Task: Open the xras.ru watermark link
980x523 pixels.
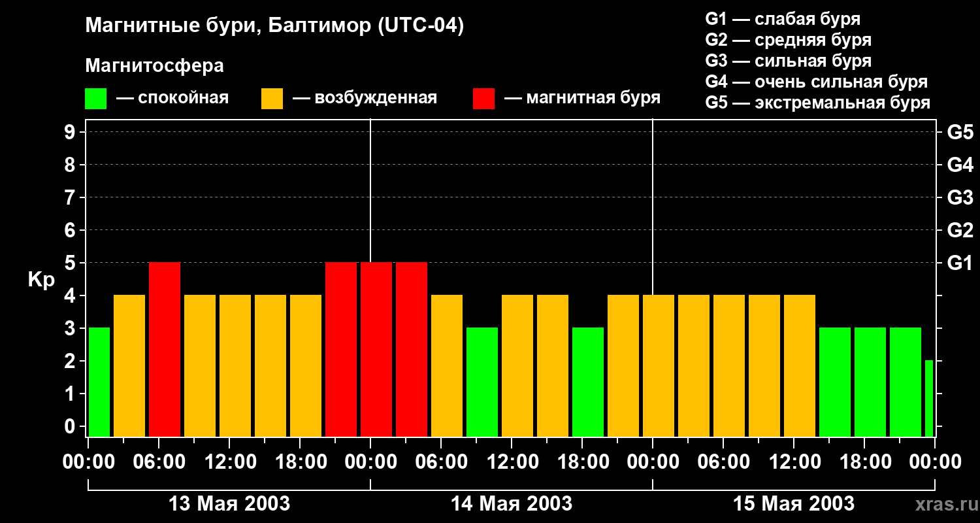Action: pos(944,504)
